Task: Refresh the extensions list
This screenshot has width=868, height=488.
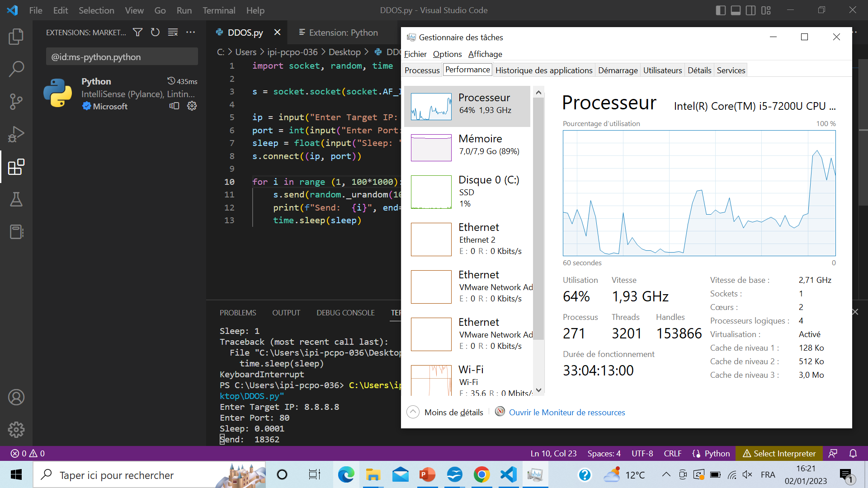Action: (155, 32)
